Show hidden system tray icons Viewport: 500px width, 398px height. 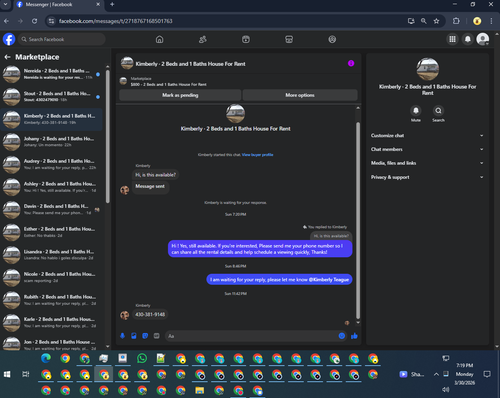tap(436, 374)
